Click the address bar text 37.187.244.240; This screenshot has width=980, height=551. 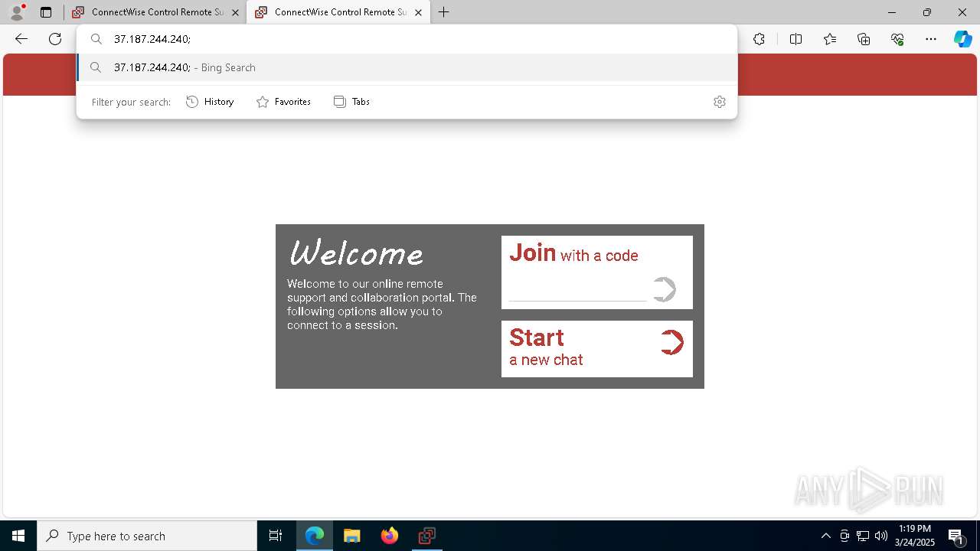(152, 39)
